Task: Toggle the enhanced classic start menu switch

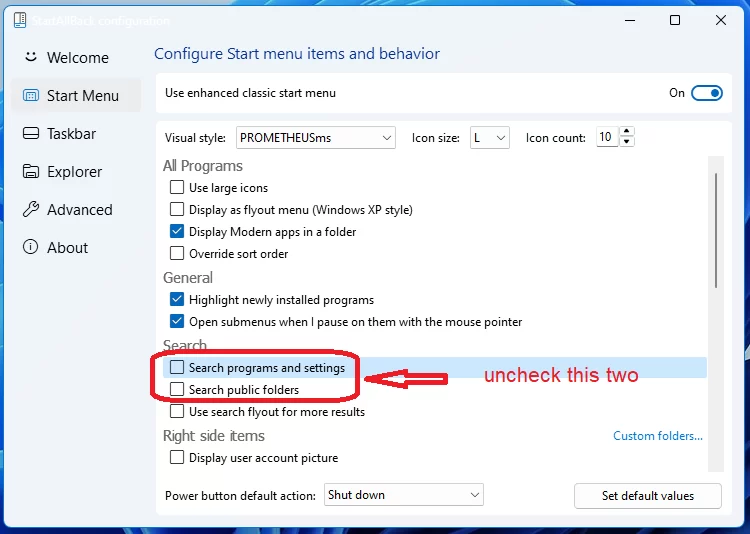Action: [x=707, y=93]
